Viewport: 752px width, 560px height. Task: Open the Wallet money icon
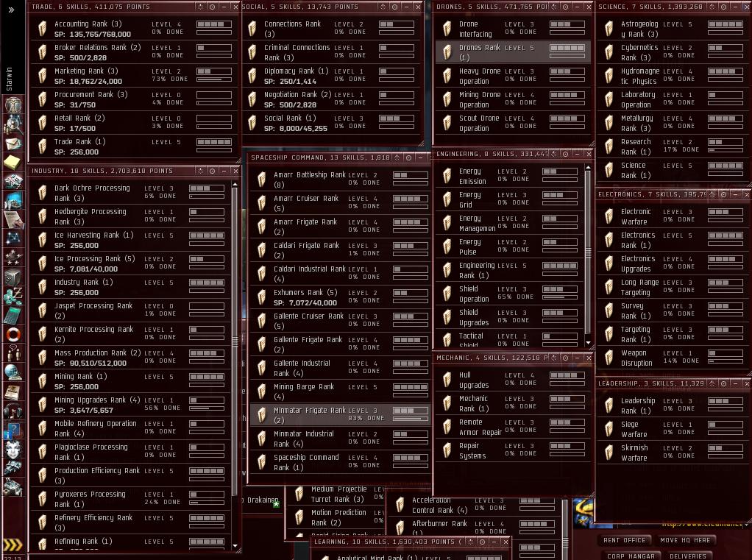13,296
